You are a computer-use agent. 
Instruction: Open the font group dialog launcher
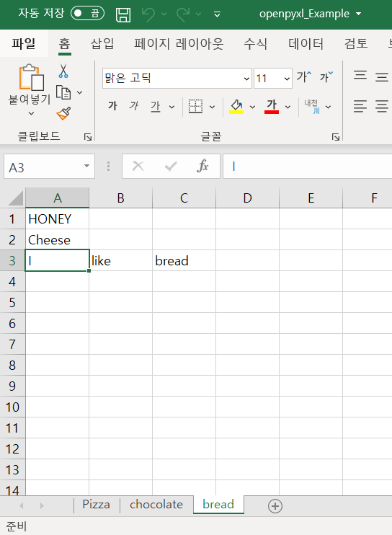pos(336,137)
